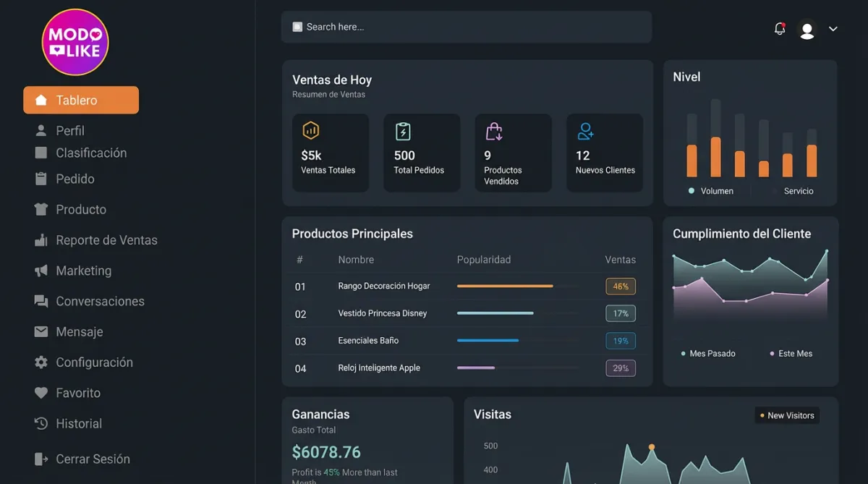868x484 pixels.
Task: Click 'Vestido Princesa Disney' product name
Action: pos(383,313)
